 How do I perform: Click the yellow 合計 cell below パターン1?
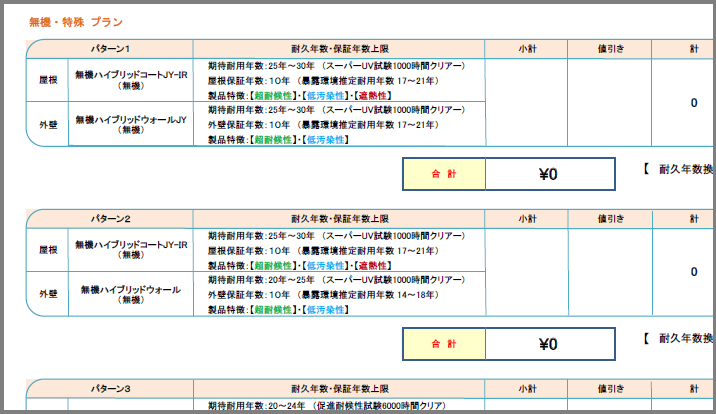tap(443, 174)
